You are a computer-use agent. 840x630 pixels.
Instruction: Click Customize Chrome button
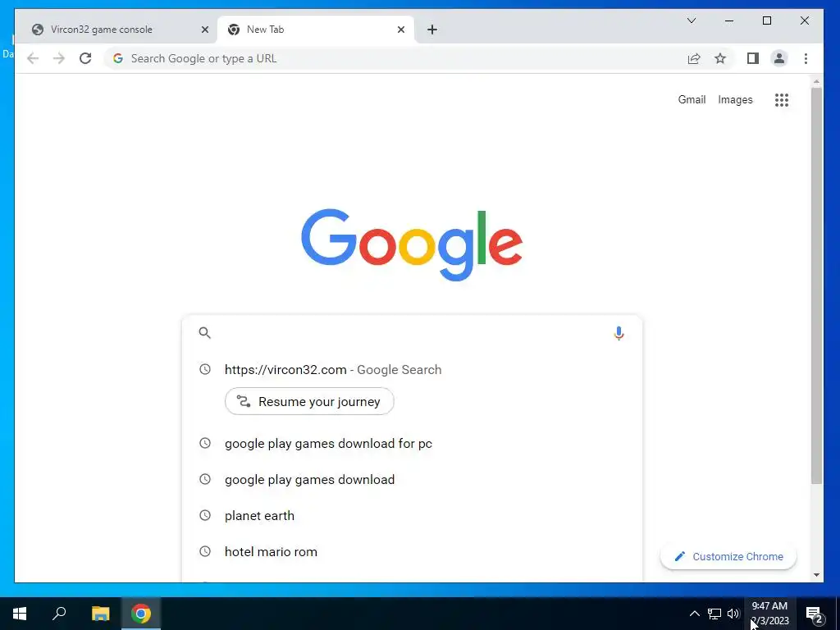728,557
